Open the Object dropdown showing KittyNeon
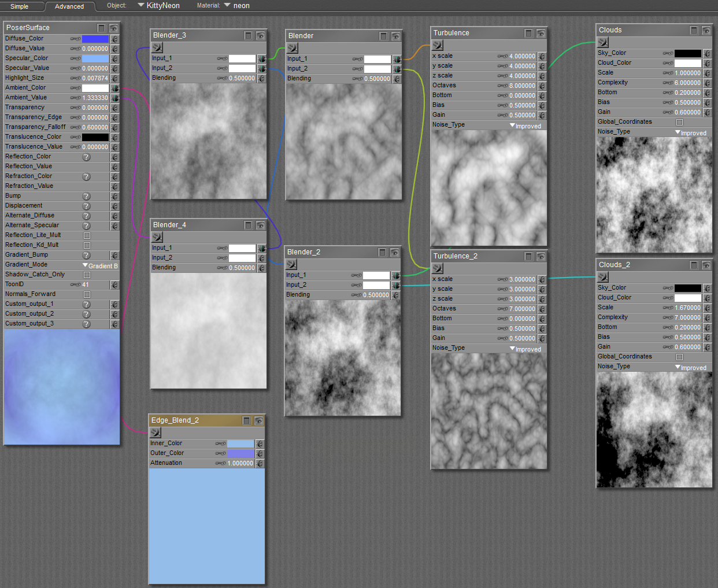718x588 pixels. pos(159,6)
